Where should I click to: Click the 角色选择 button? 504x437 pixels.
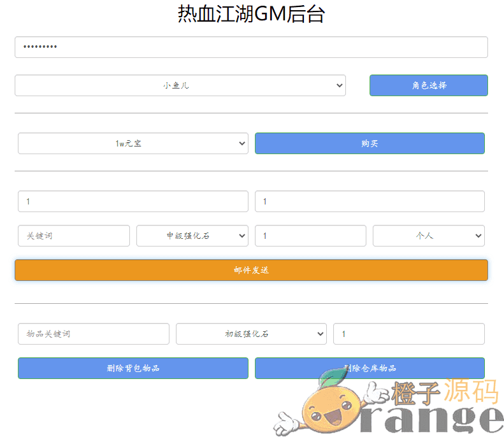pos(428,85)
